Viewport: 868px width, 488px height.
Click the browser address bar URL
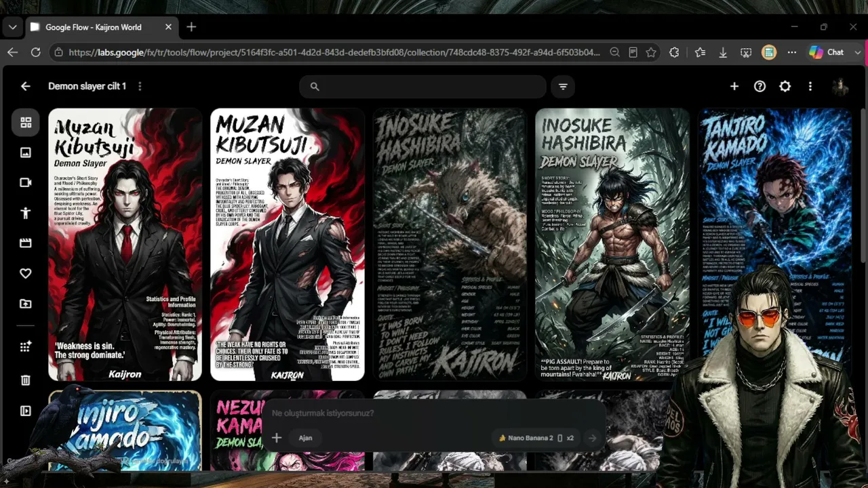click(x=334, y=52)
